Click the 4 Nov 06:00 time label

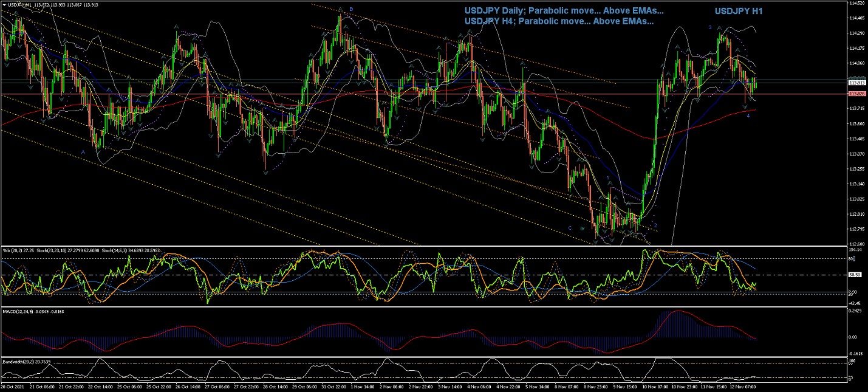[x=480, y=386]
